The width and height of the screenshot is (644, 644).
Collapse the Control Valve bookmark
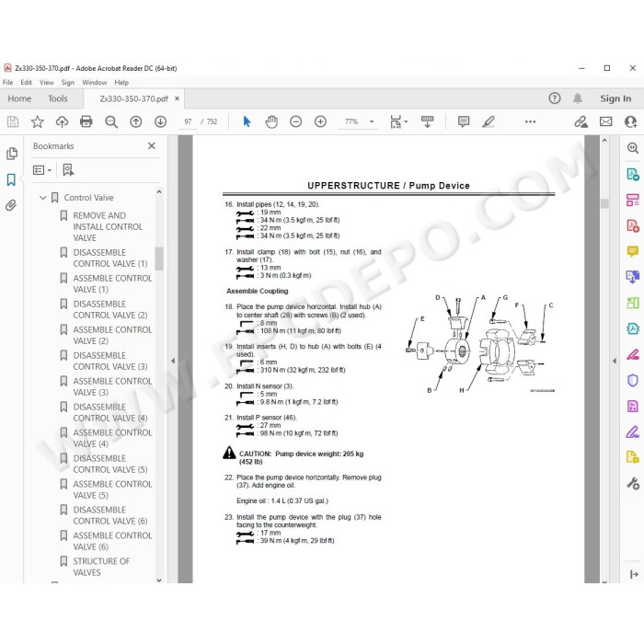click(x=42, y=198)
